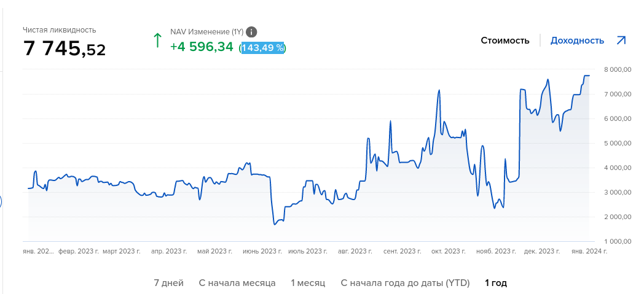
Task: Click the февр. 2023 г. date label
Action: [x=79, y=251]
